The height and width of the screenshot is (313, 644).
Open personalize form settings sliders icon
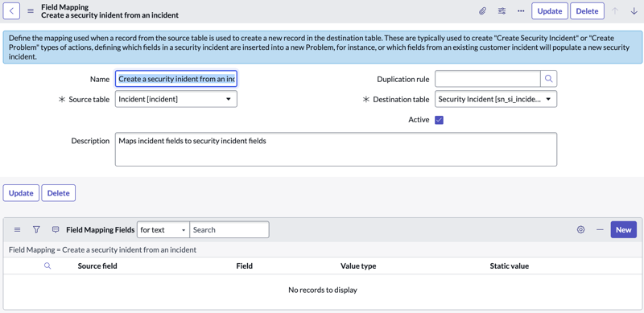click(502, 11)
